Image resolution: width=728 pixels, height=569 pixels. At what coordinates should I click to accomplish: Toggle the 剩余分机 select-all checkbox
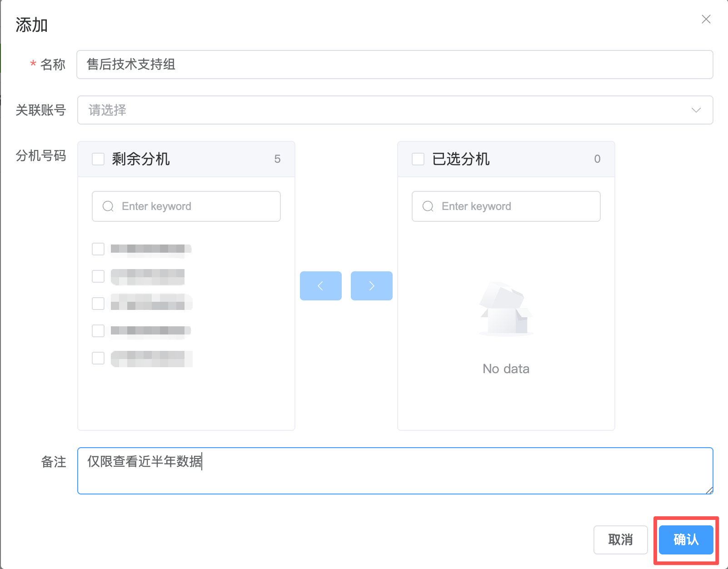98,159
